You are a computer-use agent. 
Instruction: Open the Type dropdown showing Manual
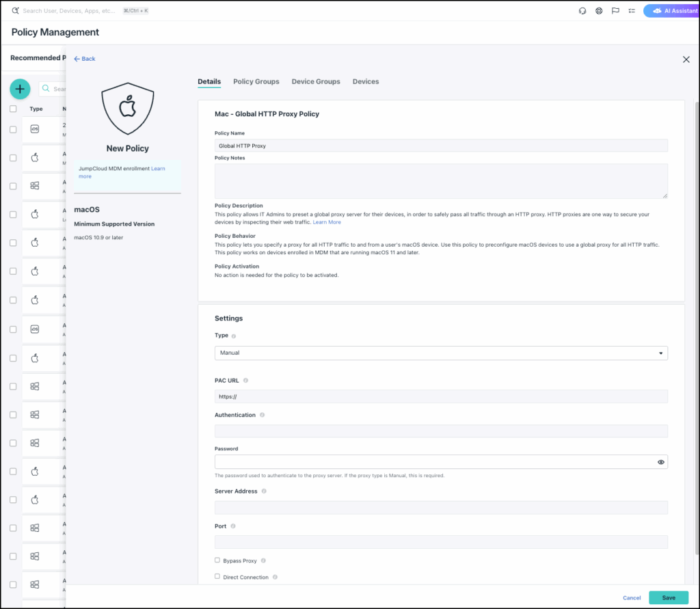(441, 353)
